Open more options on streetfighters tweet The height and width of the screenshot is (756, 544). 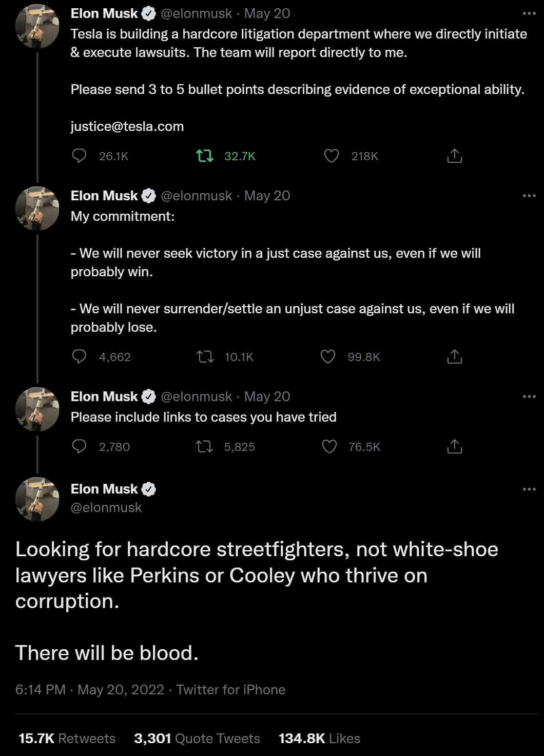[529, 489]
